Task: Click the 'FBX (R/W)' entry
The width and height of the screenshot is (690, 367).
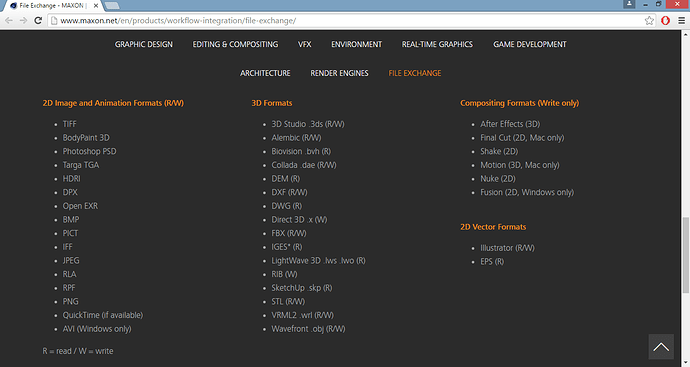Action: (x=289, y=234)
